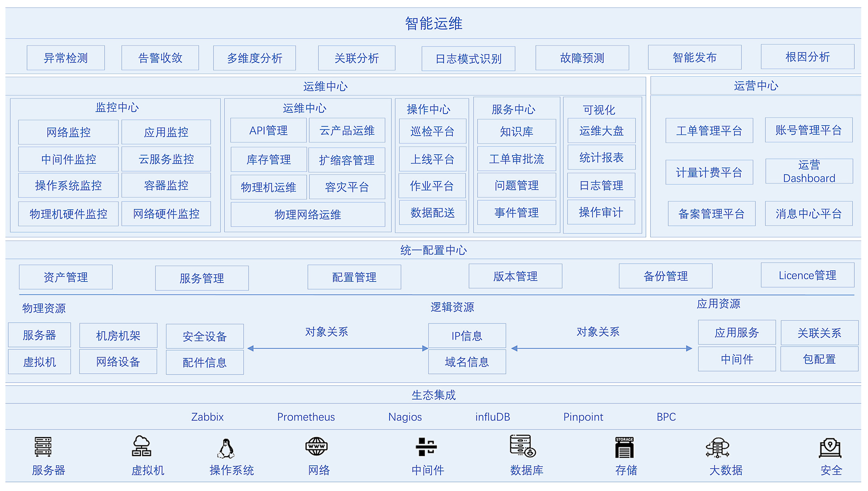Click the IP信息 box
Image resolution: width=868 pixels, height=491 pixels.
(x=467, y=336)
